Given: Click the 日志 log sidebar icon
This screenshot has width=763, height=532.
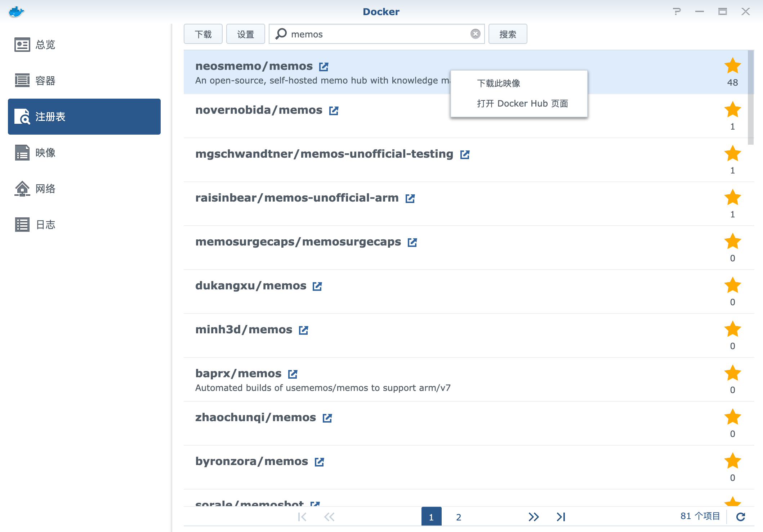Looking at the screenshot, I should (x=22, y=225).
